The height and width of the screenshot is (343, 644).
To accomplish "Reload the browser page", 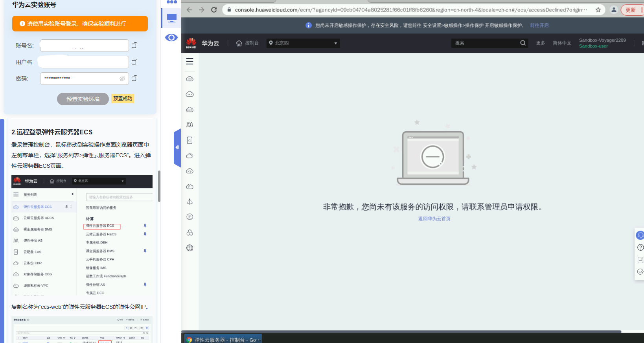I will pos(214,10).
